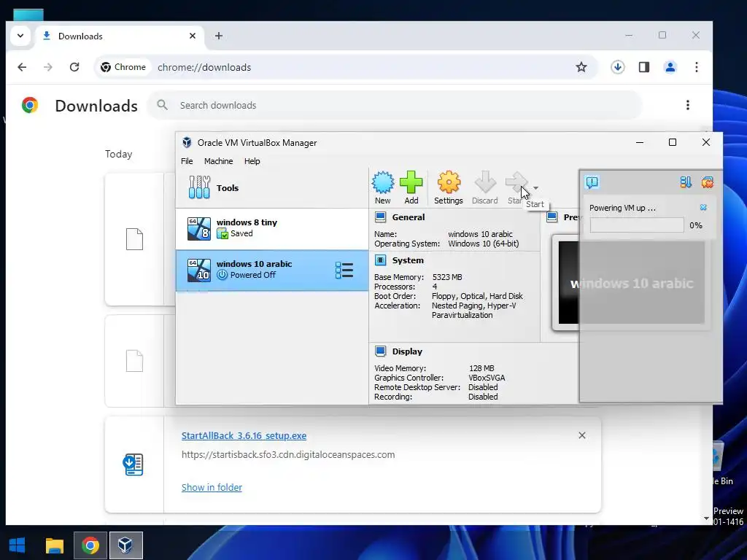Select the Downloads tab in Chrome
Screen dimensions: 747x560
[119, 36]
